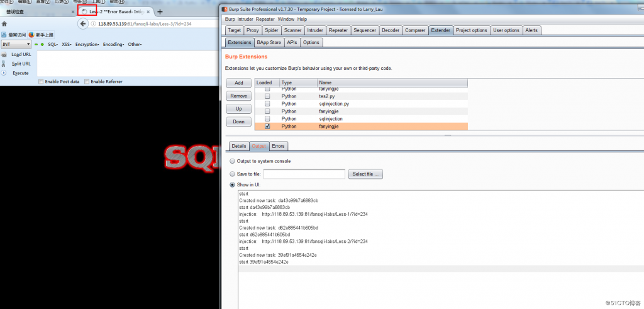Show the extension Errors tab
This screenshot has height=309, width=644.
click(x=278, y=146)
